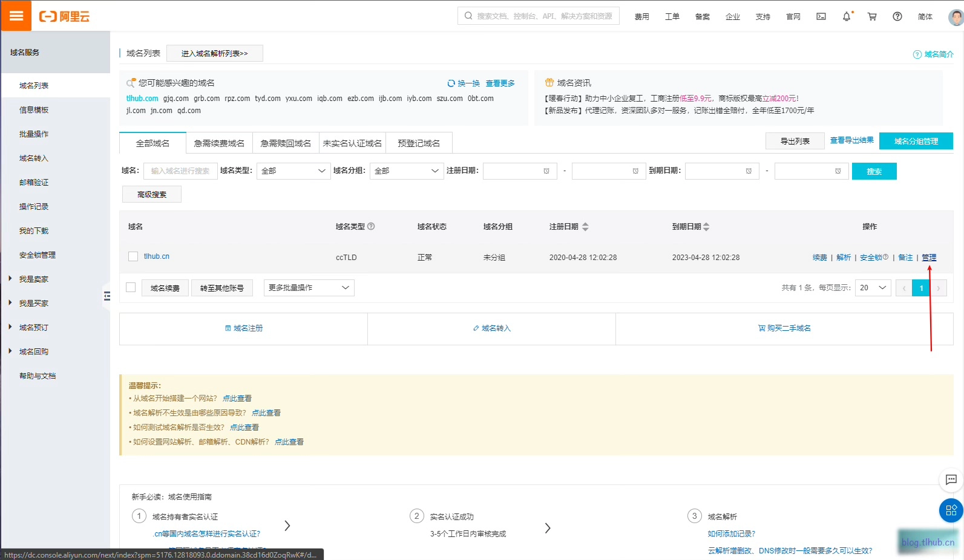Open the notifications bell
The width and height of the screenshot is (964, 560).
[847, 16]
